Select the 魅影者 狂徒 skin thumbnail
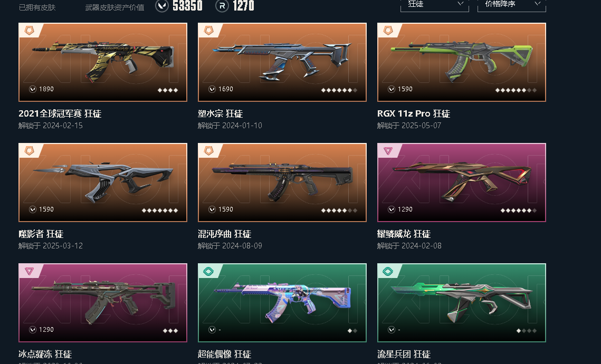Viewport: 601px width, 364px height. coord(103,183)
